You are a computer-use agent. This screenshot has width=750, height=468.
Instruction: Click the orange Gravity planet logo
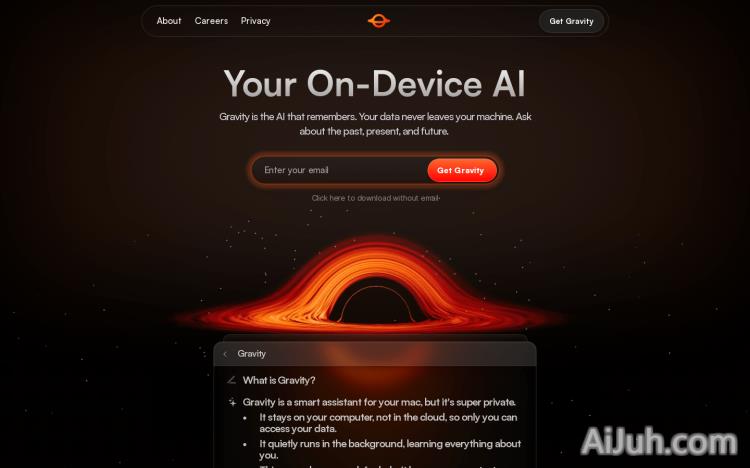pos(378,21)
